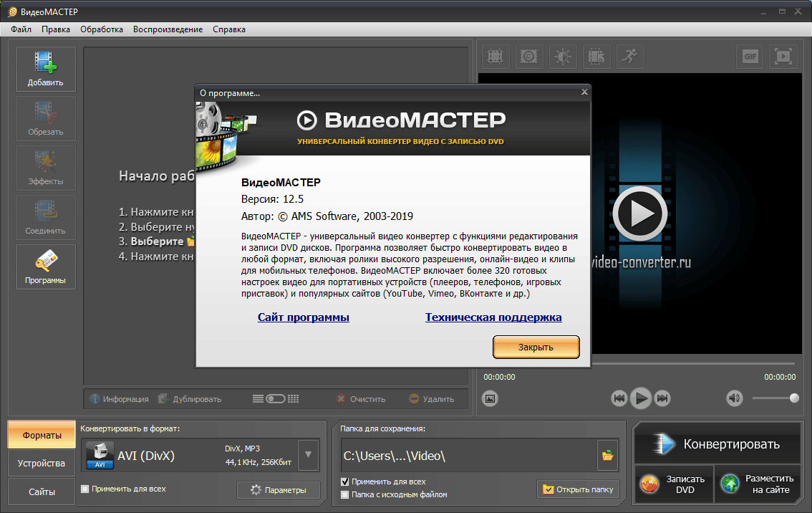Click the Очистить clear list button
This screenshot has width=812, height=513.
point(361,399)
